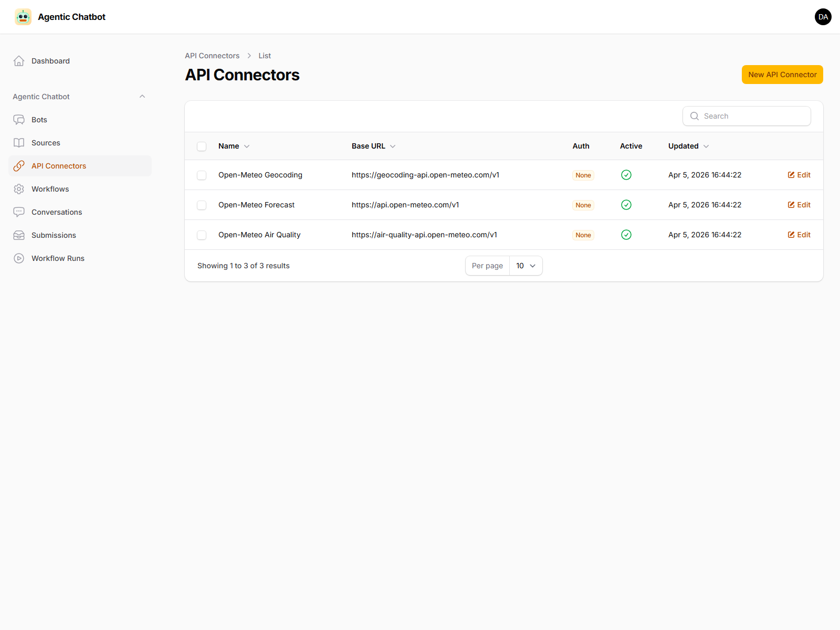Collapse the Agentic Chatbot sidebar section

(x=142, y=96)
